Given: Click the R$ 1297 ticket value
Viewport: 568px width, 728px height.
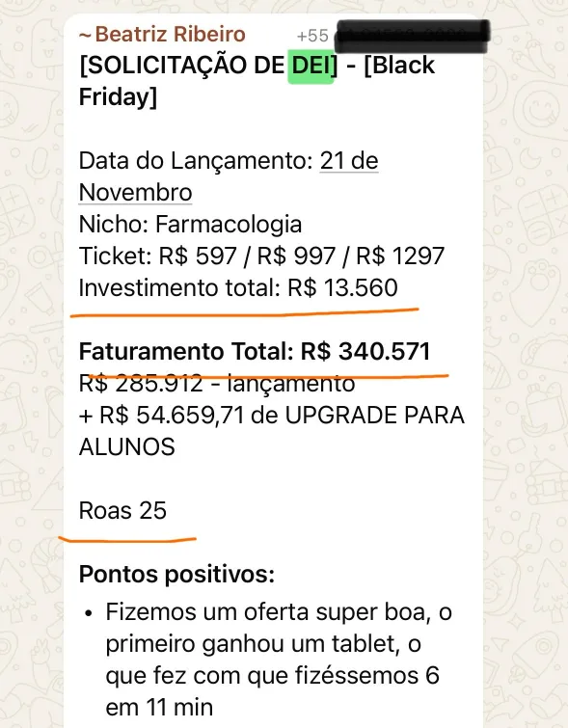Looking at the screenshot, I should (400, 256).
